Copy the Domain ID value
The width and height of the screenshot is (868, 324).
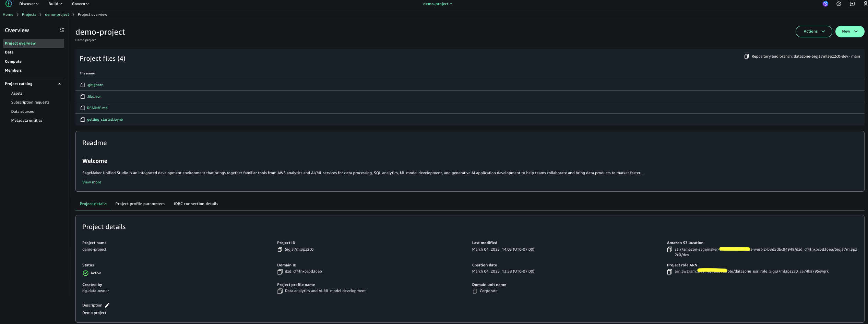(280, 272)
